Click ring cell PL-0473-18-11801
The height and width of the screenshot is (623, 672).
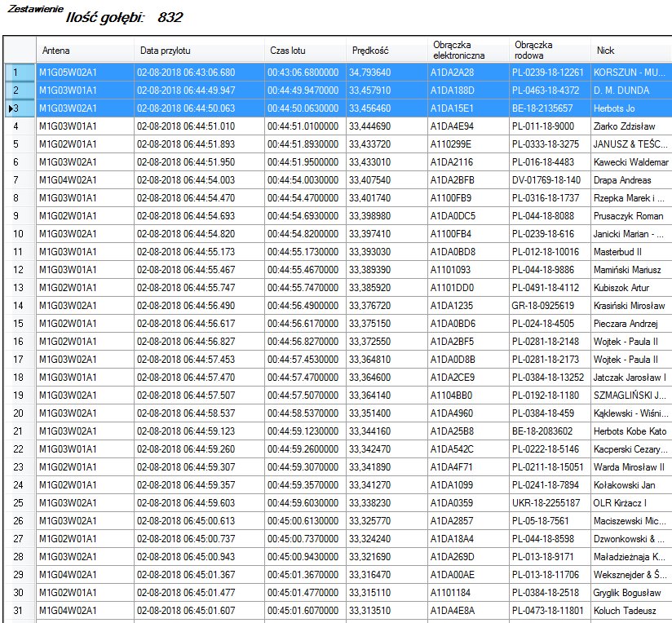[x=550, y=611]
